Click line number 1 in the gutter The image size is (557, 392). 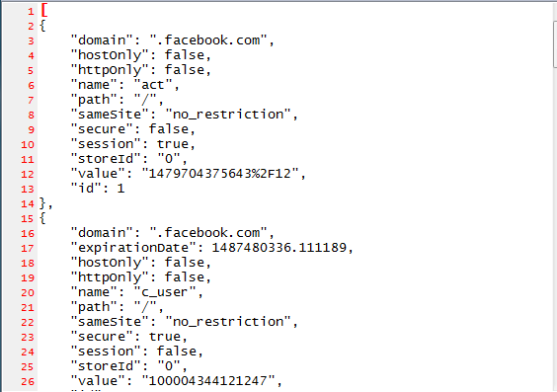[x=32, y=12]
